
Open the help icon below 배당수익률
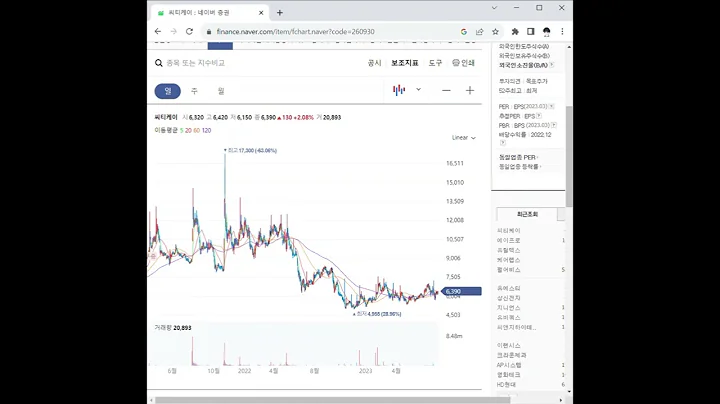502,143
